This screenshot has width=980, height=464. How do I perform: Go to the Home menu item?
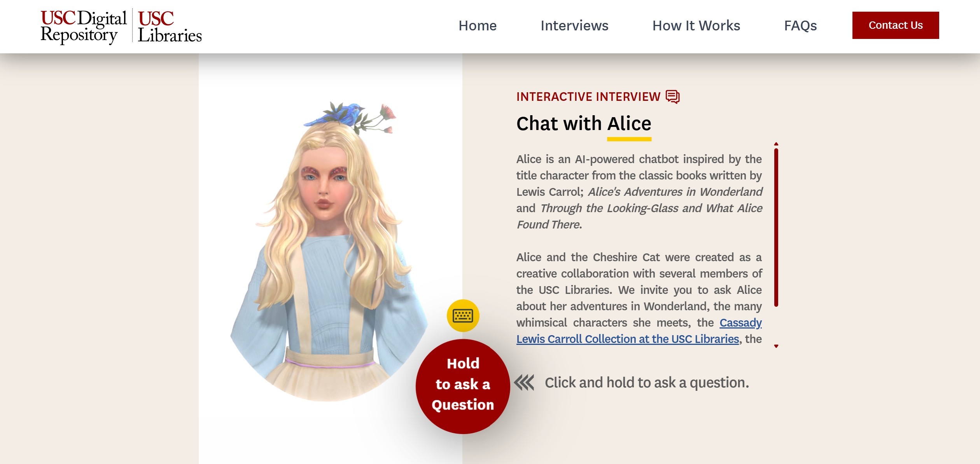(478, 26)
